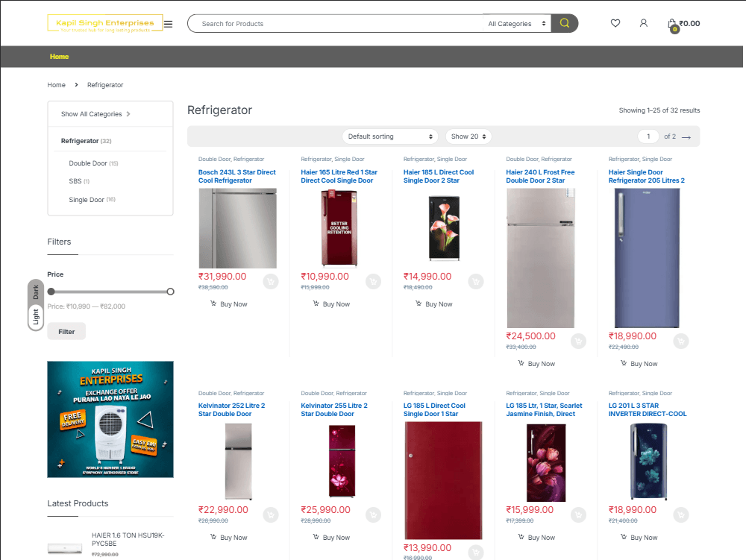The height and width of the screenshot is (560, 746).
Task: Open the Default sorting dropdown
Action: [391, 136]
